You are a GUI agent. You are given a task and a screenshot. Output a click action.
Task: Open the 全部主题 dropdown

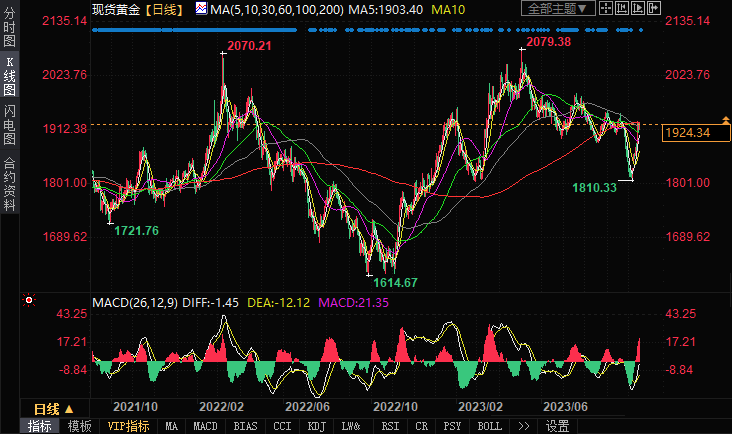[x=557, y=8]
